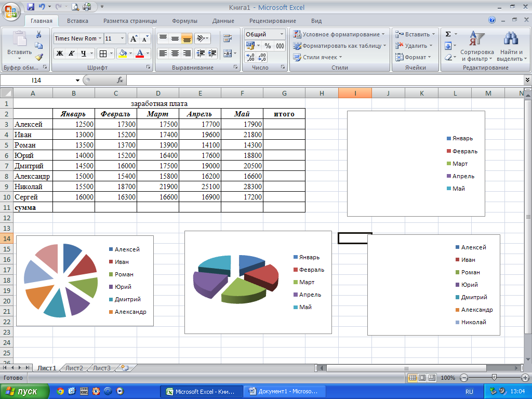Switch to the Формулы tab
Image resolution: width=532 pixels, height=399 pixels.
[x=184, y=21]
